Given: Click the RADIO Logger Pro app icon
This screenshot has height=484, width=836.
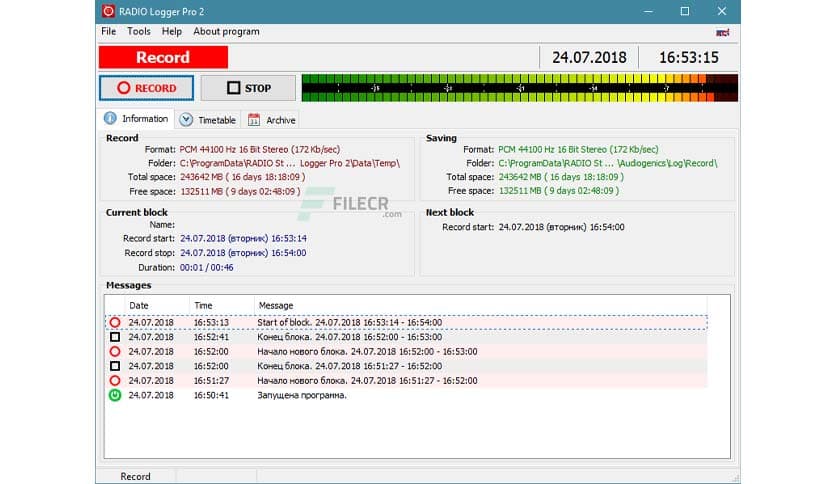Looking at the screenshot, I should (108, 11).
